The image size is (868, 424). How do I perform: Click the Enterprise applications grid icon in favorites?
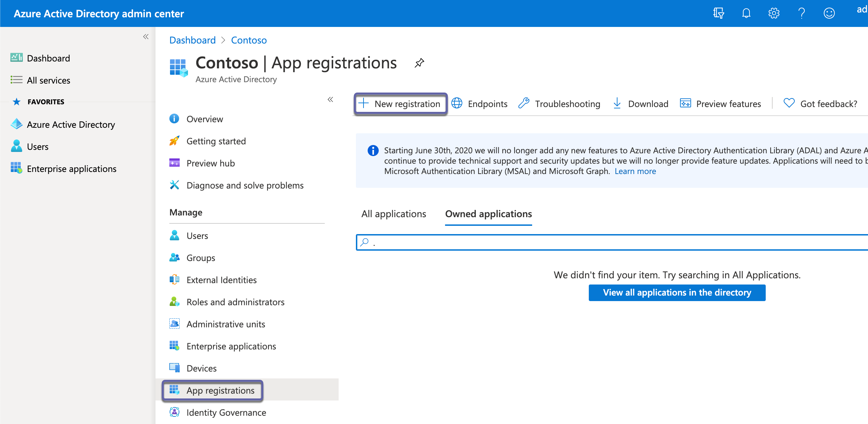[16, 168]
